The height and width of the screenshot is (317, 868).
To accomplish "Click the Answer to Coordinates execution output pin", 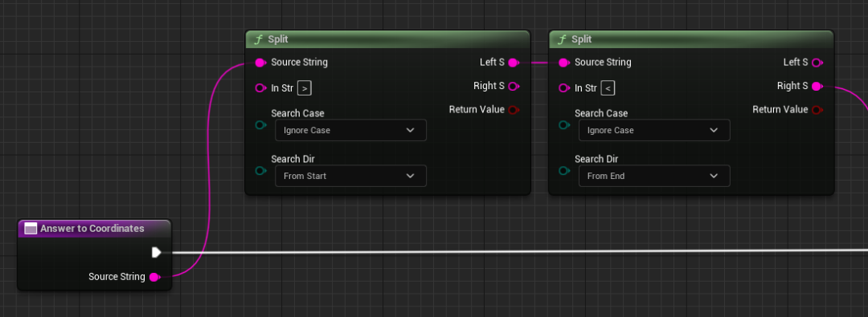I will point(156,252).
